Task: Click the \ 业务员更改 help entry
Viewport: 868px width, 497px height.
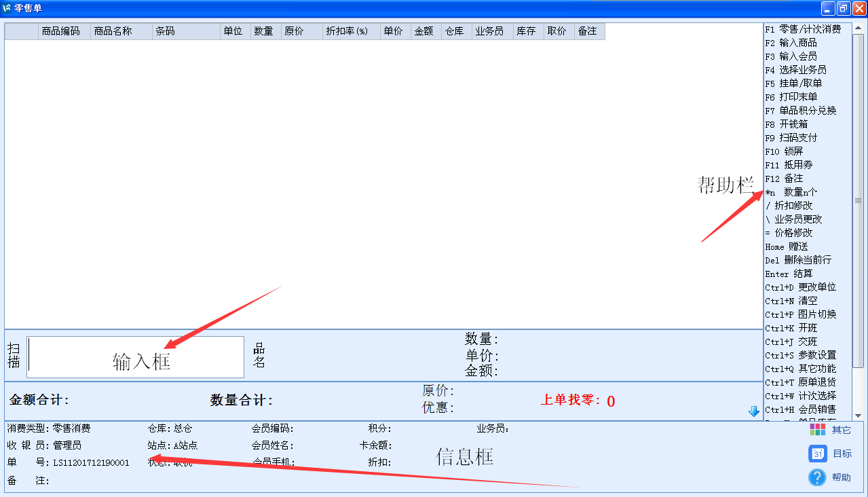Action: tap(793, 219)
